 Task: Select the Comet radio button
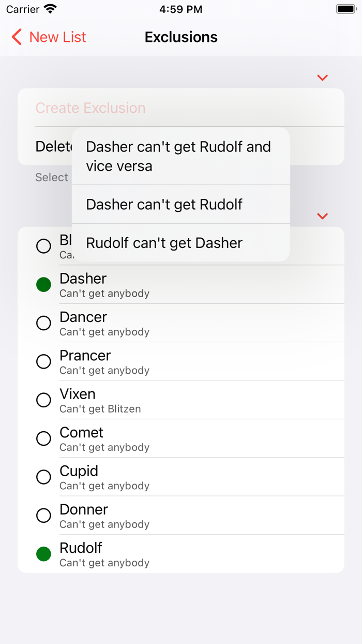pos(43,438)
